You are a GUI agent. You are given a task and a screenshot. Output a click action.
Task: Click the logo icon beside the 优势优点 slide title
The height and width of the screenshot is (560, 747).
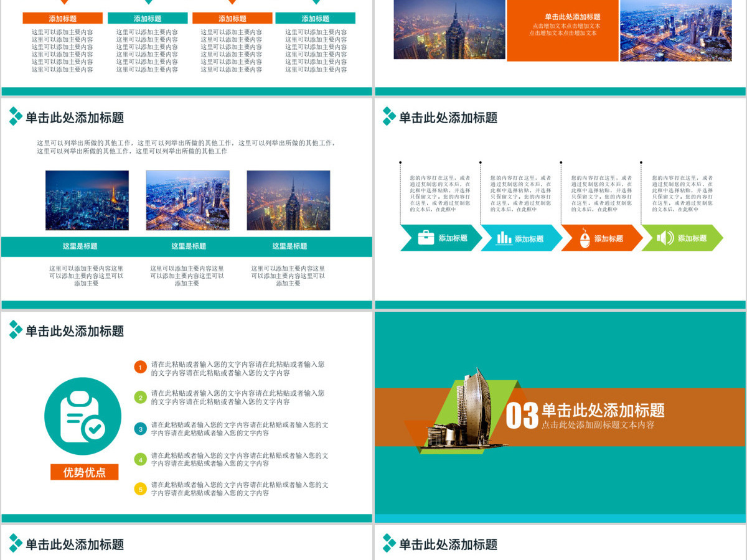tap(16, 330)
